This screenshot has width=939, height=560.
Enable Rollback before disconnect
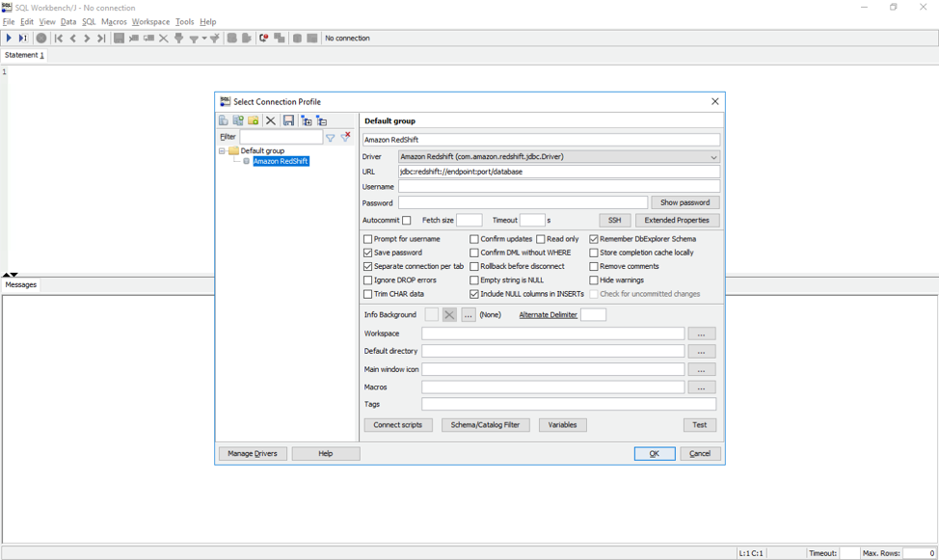(474, 267)
